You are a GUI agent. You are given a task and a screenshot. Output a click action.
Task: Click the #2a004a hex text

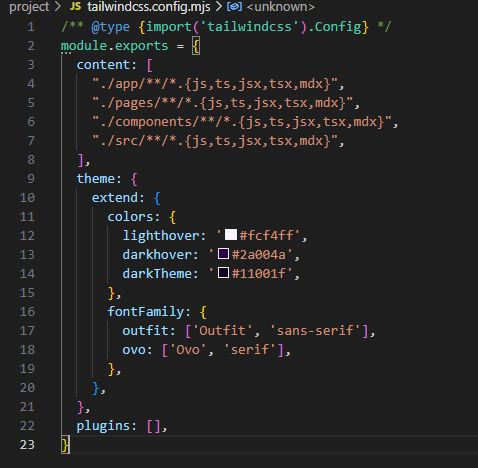click(x=258, y=255)
